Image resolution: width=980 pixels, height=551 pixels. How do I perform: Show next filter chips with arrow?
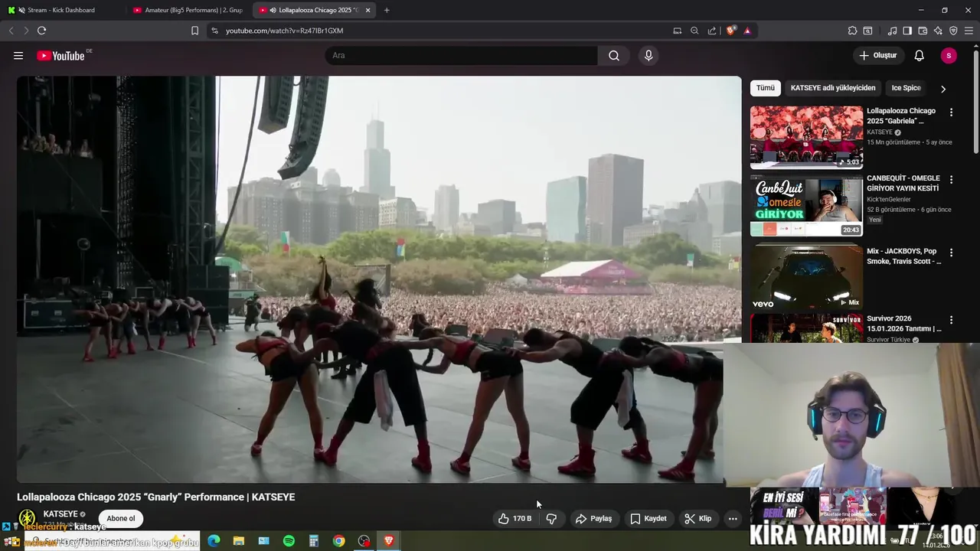[943, 89]
